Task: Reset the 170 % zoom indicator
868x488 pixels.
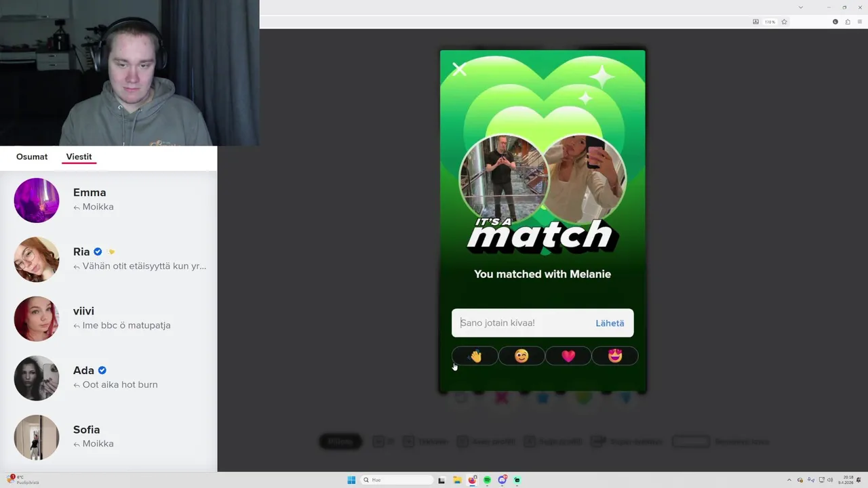Action: tap(770, 22)
